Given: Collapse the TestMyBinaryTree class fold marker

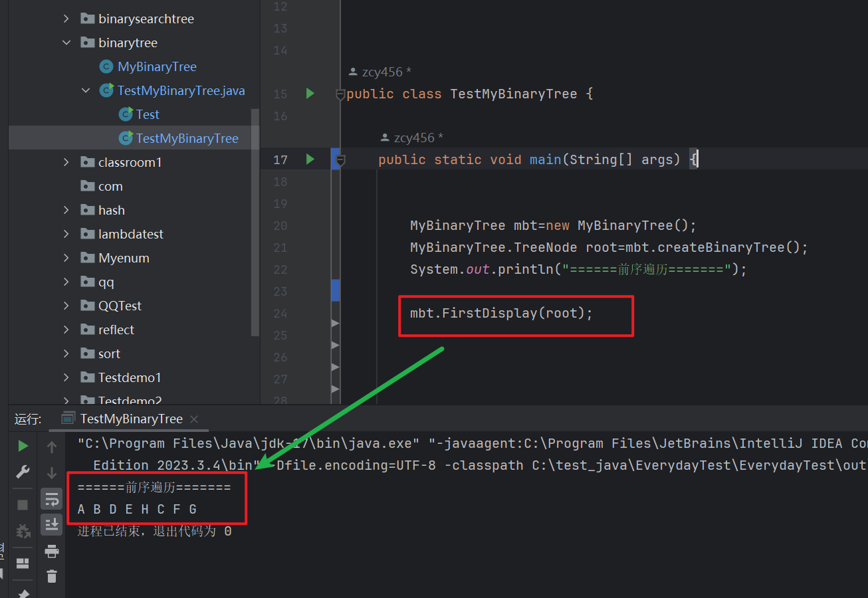Looking at the screenshot, I should click(340, 94).
